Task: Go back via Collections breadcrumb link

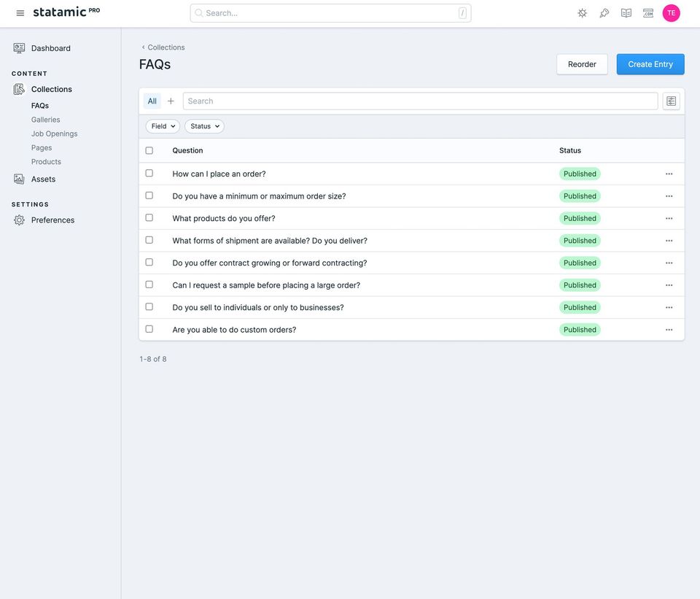Action: click(166, 47)
